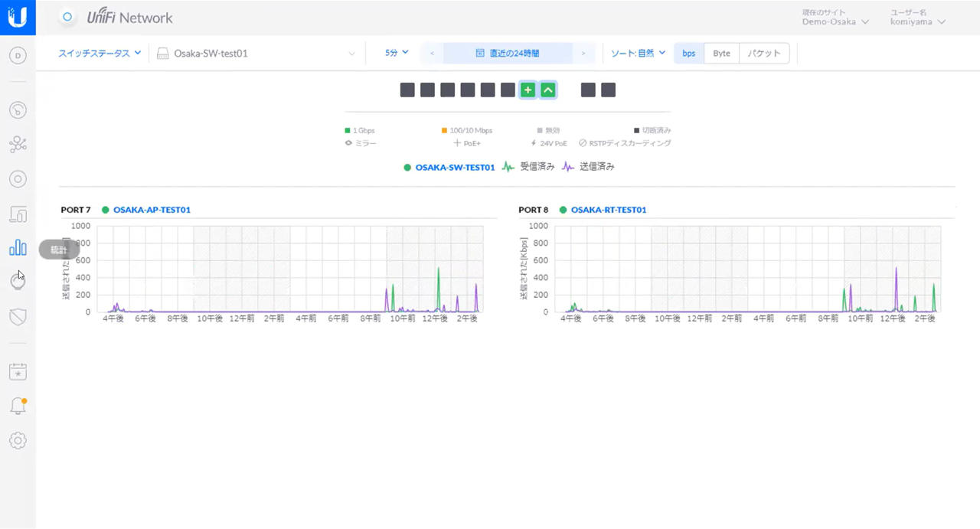The width and height of the screenshot is (980, 529).
Task: Open the Settings gear icon
Action: tap(18, 440)
